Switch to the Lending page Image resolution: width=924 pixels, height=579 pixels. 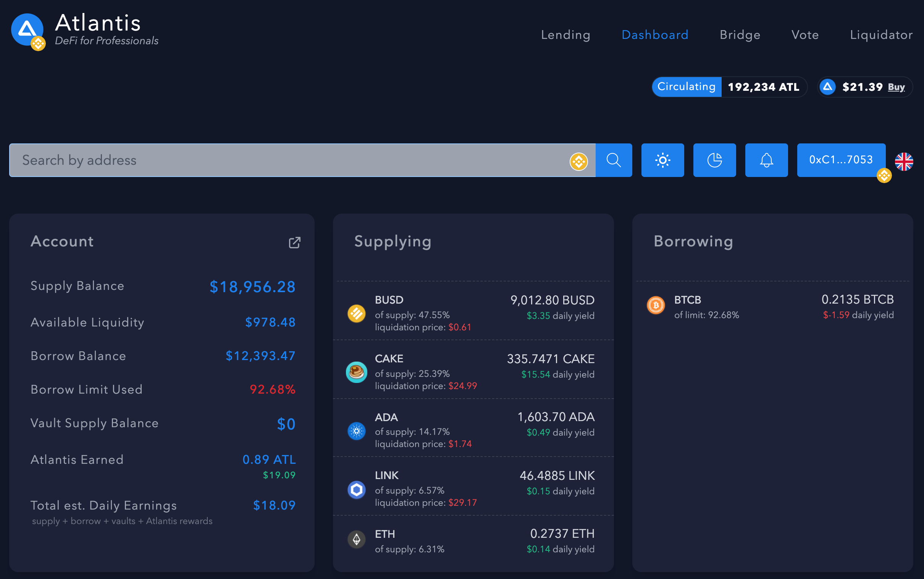click(566, 35)
